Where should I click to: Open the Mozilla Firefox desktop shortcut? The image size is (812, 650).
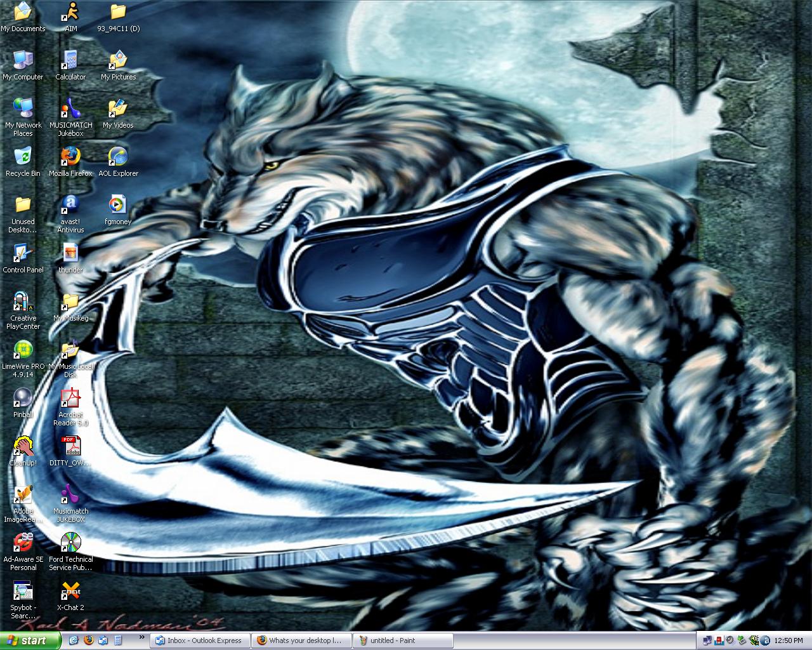(70, 156)
